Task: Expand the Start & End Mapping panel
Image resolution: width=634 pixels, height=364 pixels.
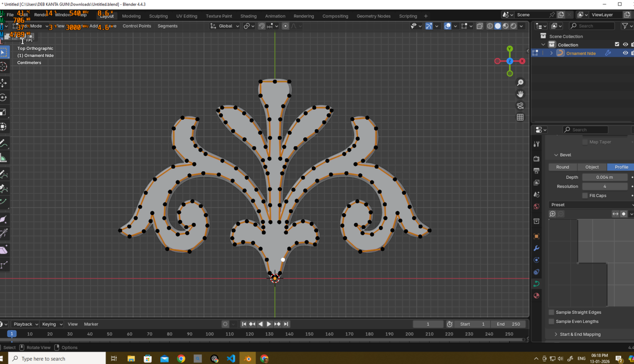Action: [x=580, y=334]
